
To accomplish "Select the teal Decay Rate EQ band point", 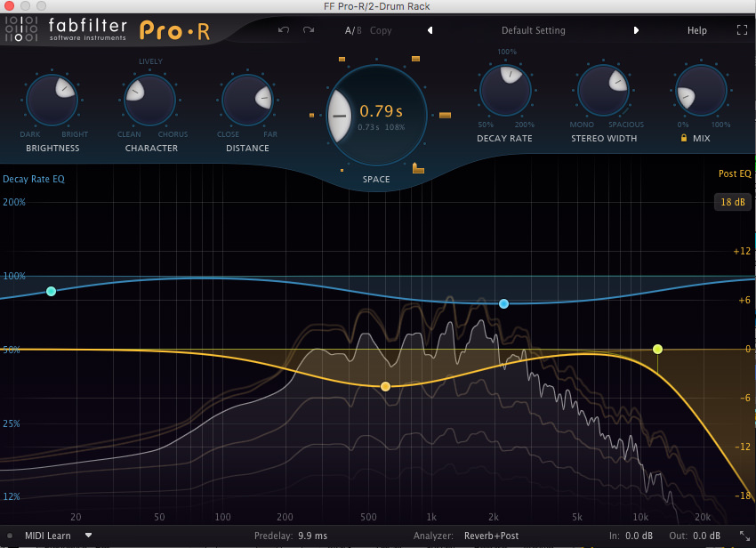I will point(51,291).
